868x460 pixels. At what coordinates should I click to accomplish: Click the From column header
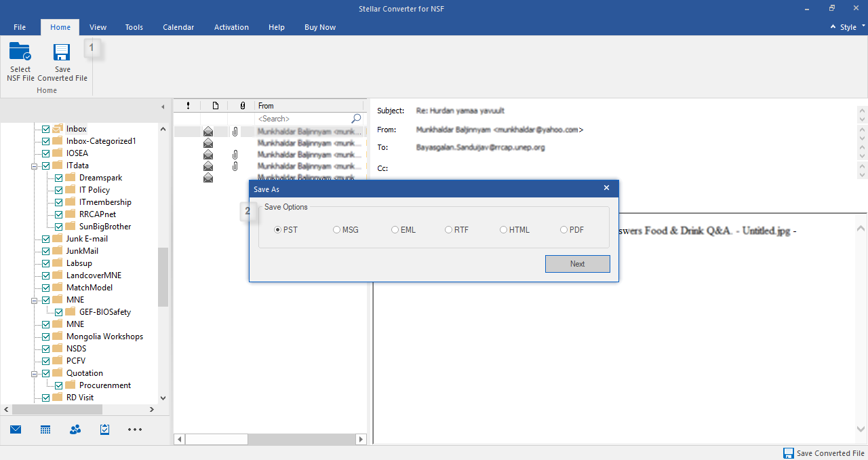(311, 106)
